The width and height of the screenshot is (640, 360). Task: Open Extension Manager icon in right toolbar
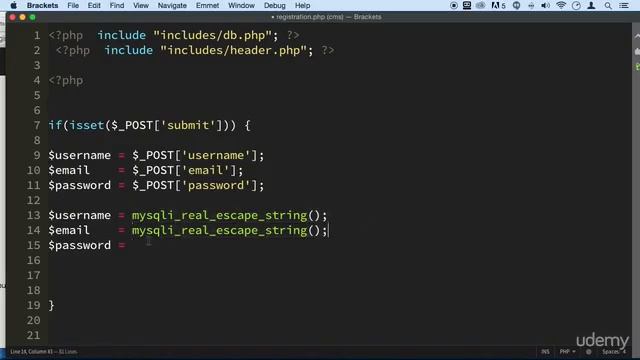point(637,51)
